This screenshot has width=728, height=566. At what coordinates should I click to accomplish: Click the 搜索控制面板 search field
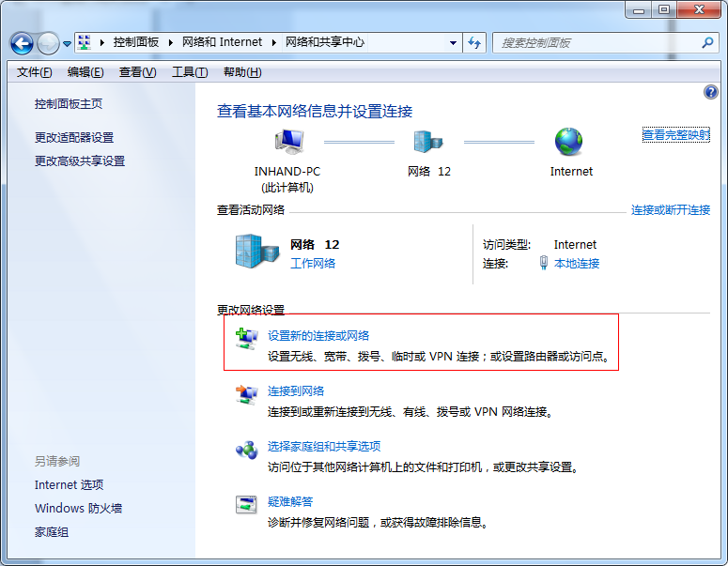(596, 43)
